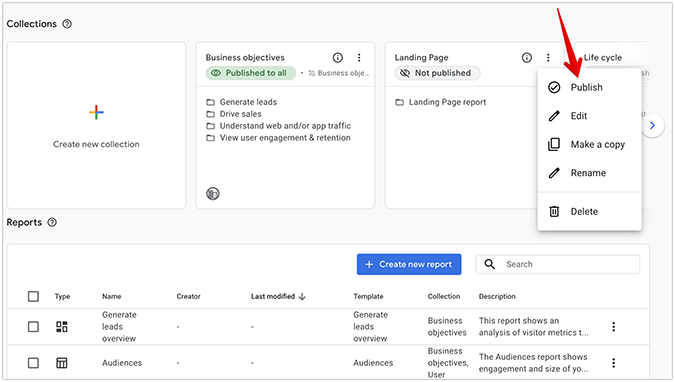
Task: Select Rename in the context menu
Action: [x=589, y=173]
